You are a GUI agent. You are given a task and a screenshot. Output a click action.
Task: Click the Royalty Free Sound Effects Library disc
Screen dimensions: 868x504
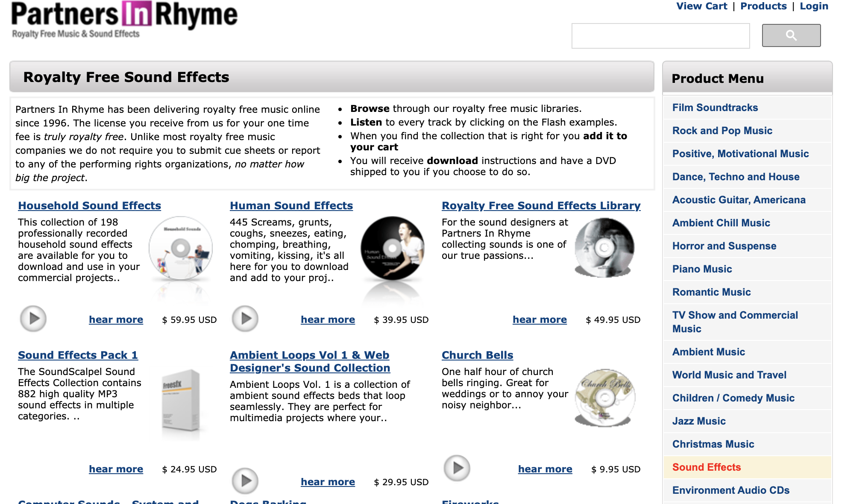pyautogui.click(x=604, y=248)
